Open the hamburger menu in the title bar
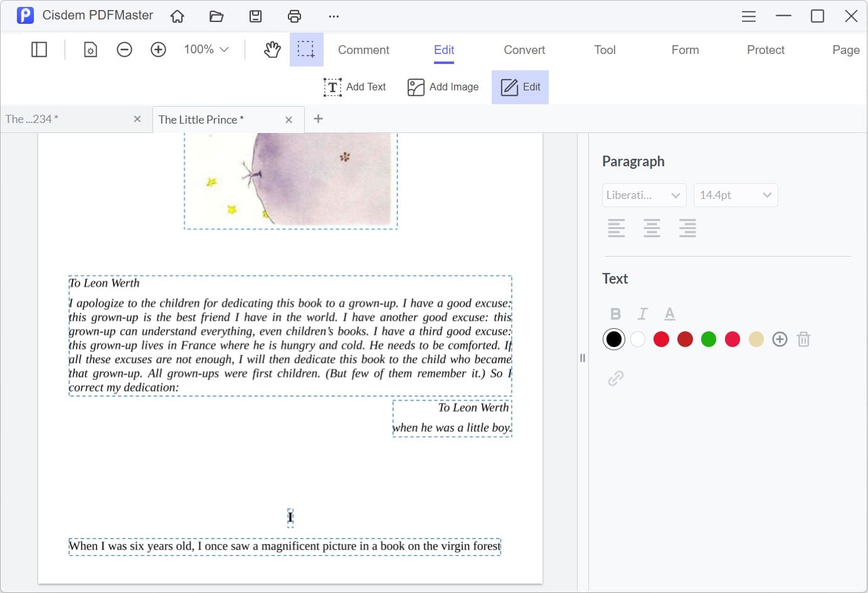868x593 pixels. pyautogui.click(x=749, y=16)
